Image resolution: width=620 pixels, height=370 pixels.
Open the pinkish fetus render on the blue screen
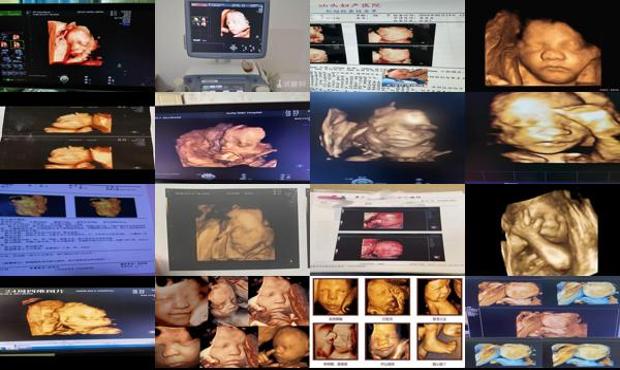[226, 145]
